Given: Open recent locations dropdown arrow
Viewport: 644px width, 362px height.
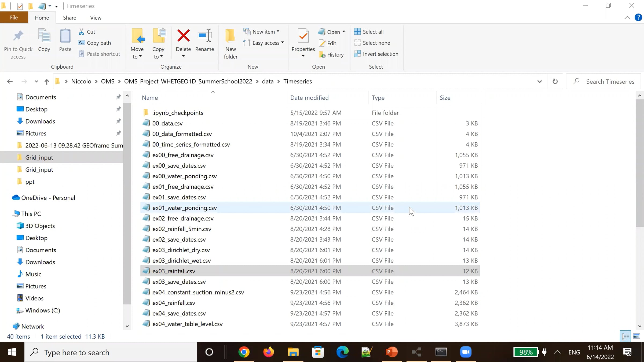Looking at the screenshot, I should pos(36,82).
